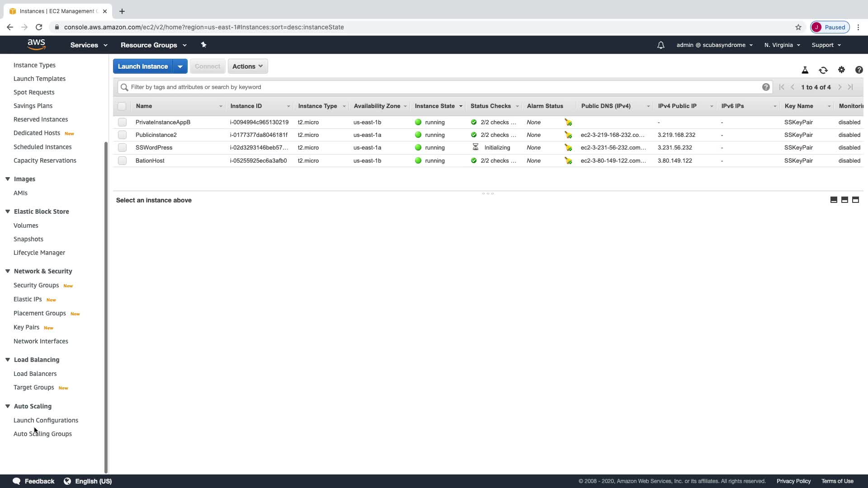Toggle the select-all instances checkbox
Screen dimensions: 868x488
tap(122, 106)
